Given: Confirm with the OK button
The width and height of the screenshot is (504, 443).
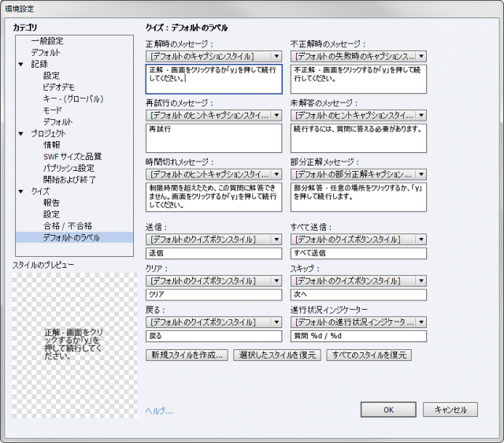Looking at the screenshot, I should (x=388, y=410).
